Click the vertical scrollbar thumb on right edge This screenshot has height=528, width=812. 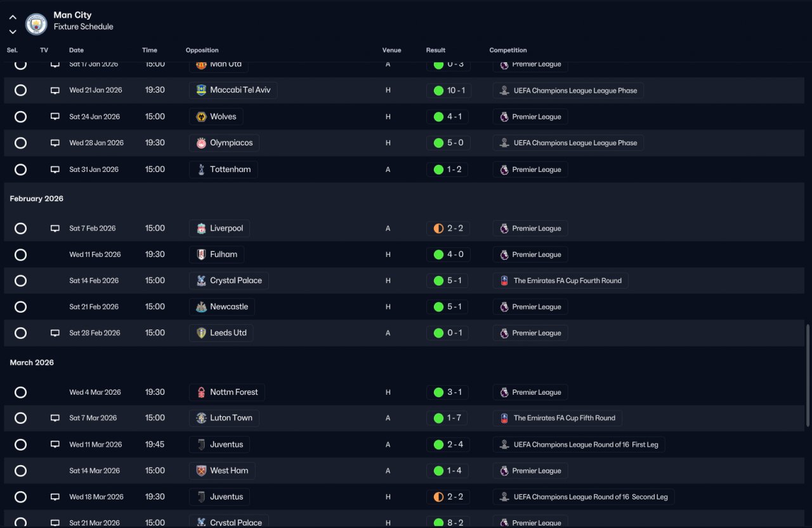click(808, 376)
